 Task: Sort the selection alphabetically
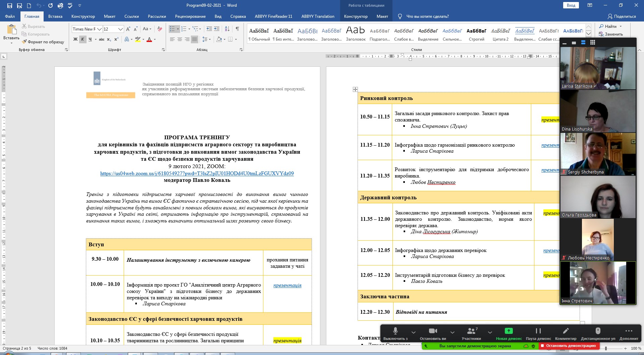(x=227, y=29)
